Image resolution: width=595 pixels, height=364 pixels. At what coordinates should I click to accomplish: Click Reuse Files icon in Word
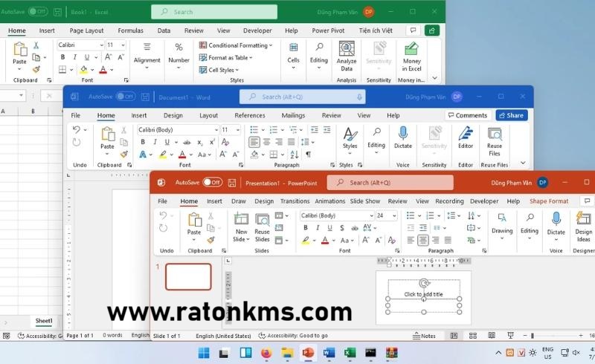coord(495,134)
